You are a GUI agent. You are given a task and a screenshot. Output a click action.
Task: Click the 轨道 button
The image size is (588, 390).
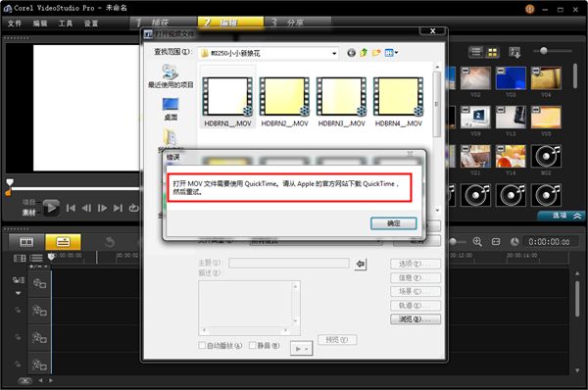(x=416, y=306)
